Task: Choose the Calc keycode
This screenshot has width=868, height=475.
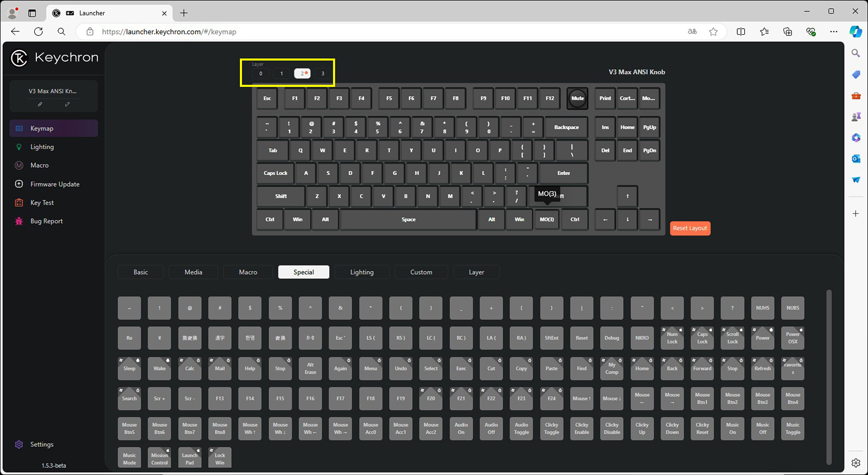Action: coord(190,368)
